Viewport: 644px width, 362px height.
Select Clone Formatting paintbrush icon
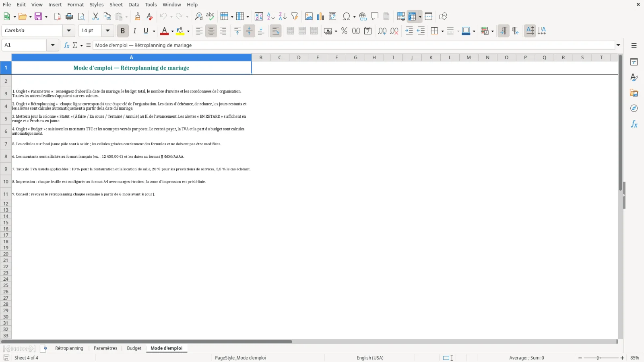click(x=138, y=16)
